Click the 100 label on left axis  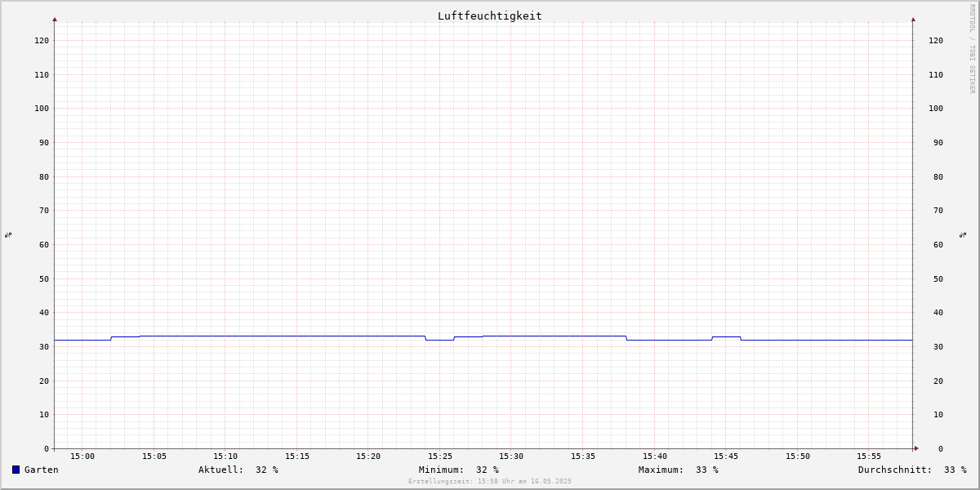42,108
